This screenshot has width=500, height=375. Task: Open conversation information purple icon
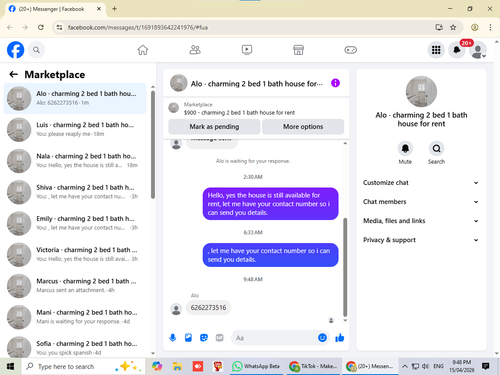335,83
